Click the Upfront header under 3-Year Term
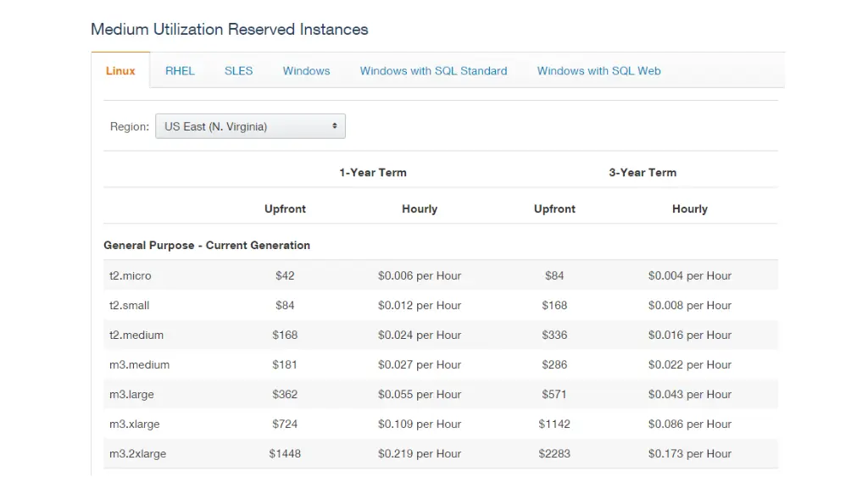Viewport: 868px width, 488px height. [x=554, y=209]
